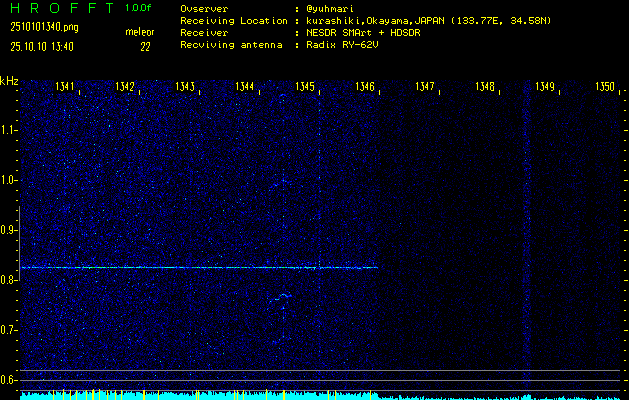
Task: Select the 1349 time marker
Action: pos(544,87)
